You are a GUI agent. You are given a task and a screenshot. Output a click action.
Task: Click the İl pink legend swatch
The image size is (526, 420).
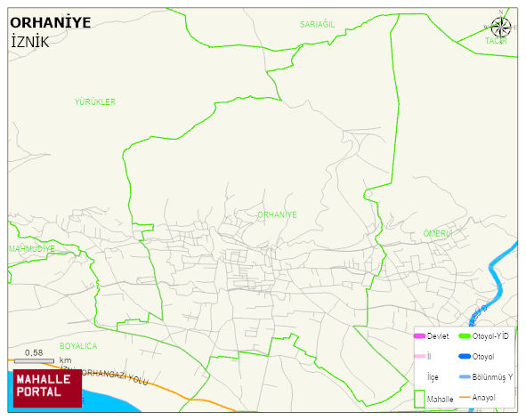(419, 357)
